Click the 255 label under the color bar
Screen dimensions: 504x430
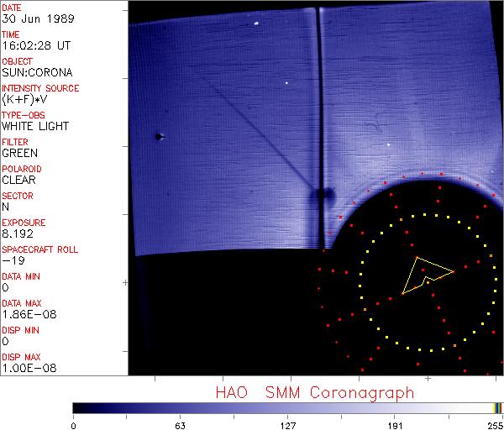[495, 424]
